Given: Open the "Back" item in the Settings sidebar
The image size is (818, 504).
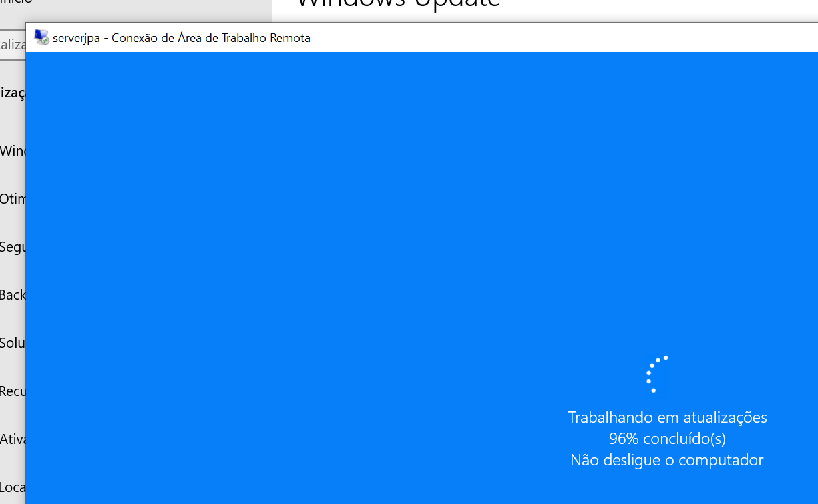Looking at the screenshot, I should pyautogui.click(x=13, y=295).
